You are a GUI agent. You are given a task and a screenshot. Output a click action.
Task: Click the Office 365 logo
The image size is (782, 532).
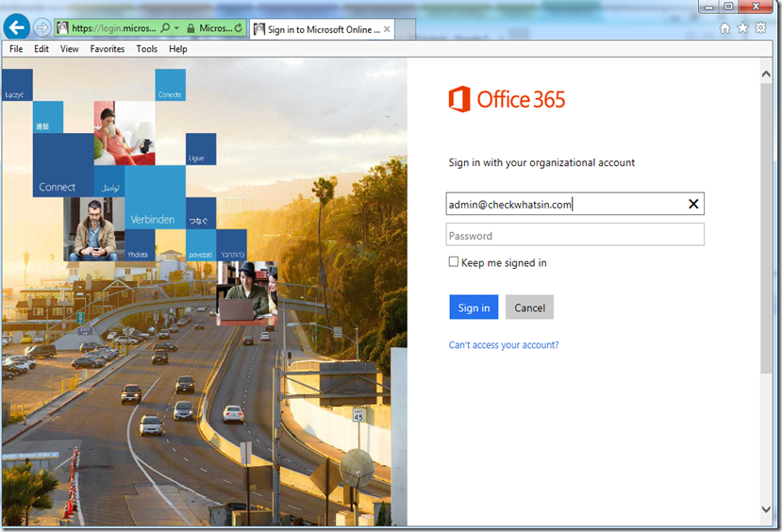(507, 99)
